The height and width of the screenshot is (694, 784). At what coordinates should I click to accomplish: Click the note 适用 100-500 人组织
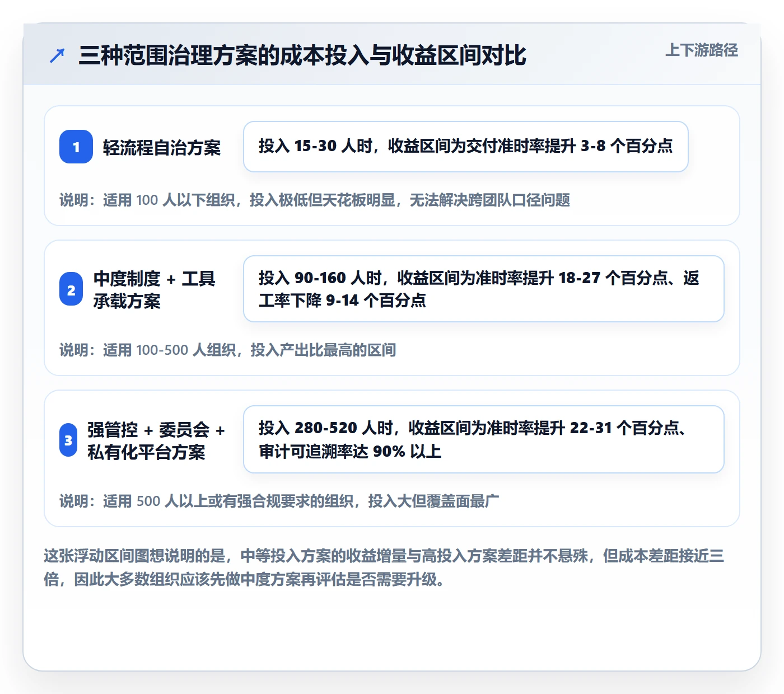[228, 350]
